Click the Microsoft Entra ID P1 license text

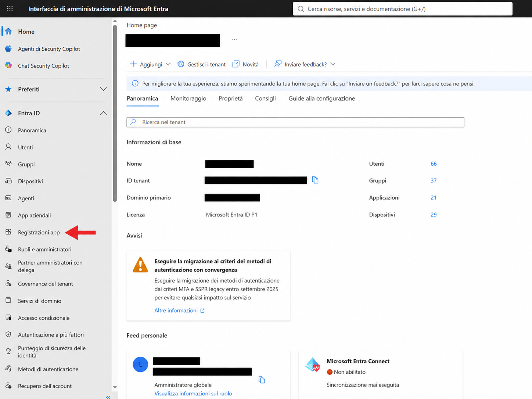point(231,215)
